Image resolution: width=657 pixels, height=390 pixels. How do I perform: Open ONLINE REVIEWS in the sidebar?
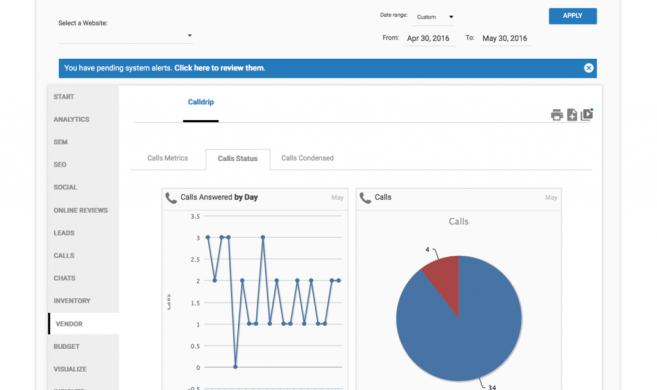coord(80,210)
